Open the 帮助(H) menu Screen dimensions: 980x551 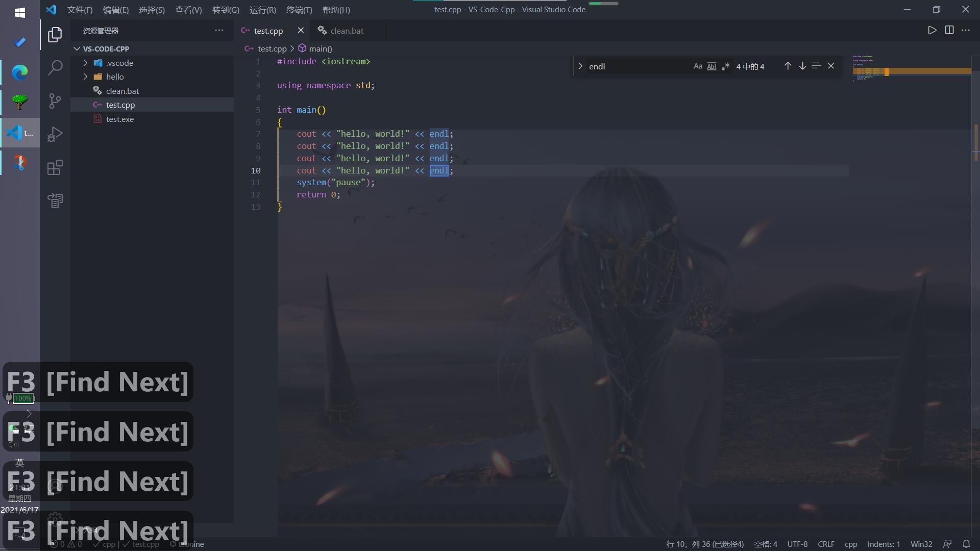336,10
